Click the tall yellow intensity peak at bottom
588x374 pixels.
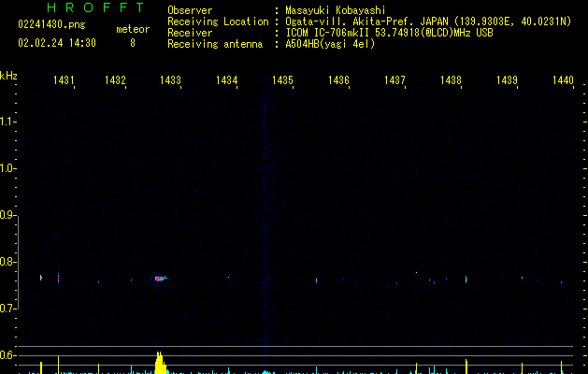160,363
